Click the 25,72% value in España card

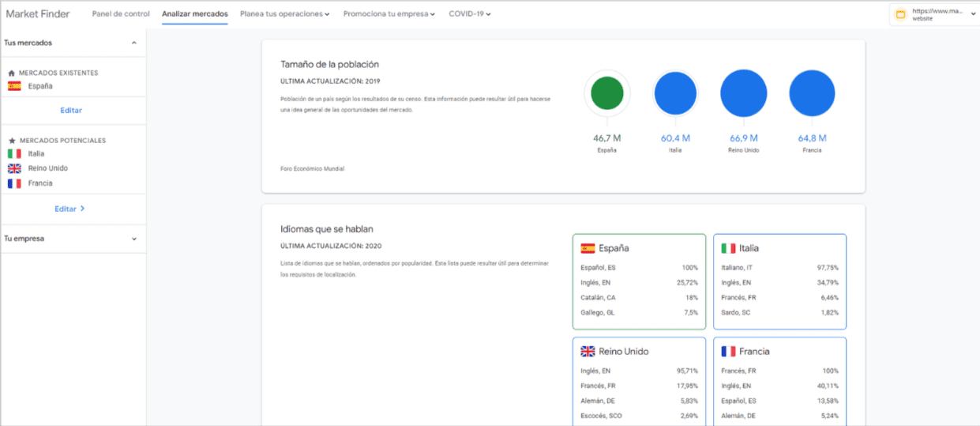688,283
